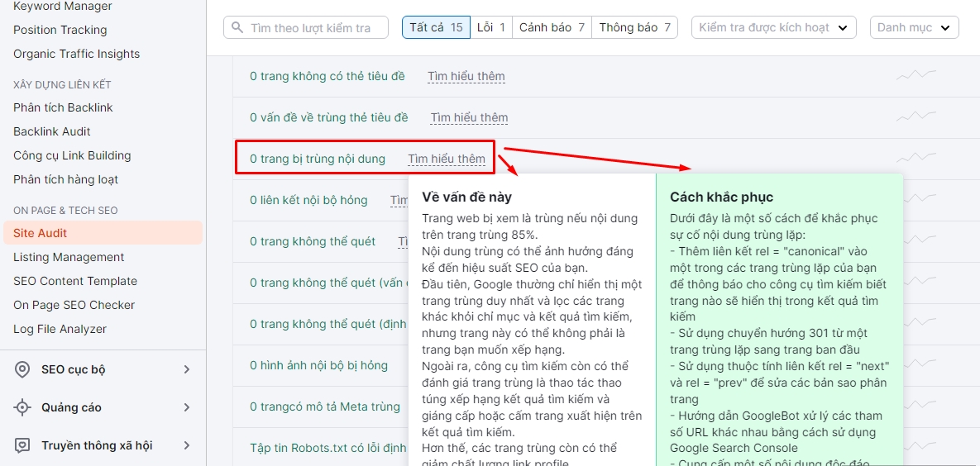Open 0 trangcó mô tả Meta trùng issue
The width and height of the screenshot is (980, 466).
325,407
